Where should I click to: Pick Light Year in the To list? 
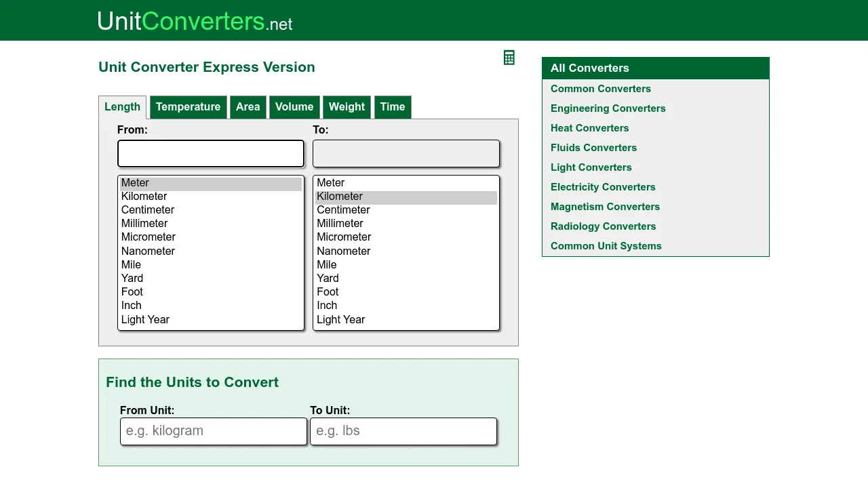[340, 320]
